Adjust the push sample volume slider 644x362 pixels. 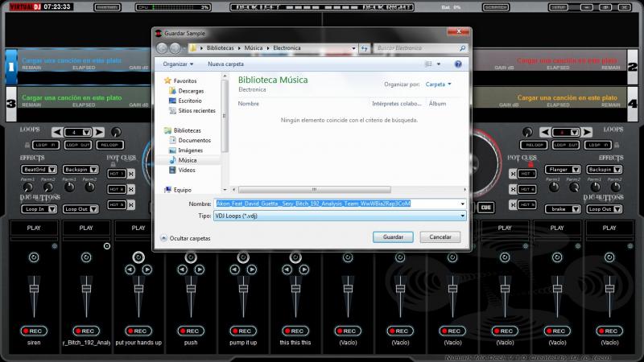tap(191, 289)
